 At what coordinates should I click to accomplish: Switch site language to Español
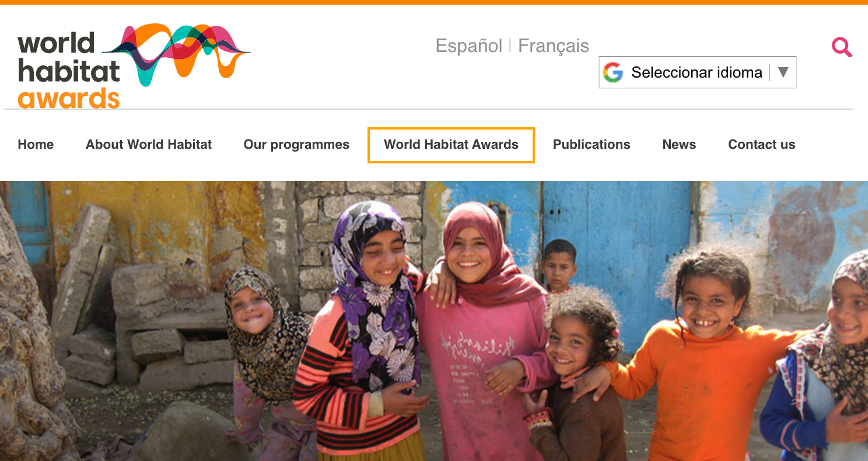coord(469,46)
